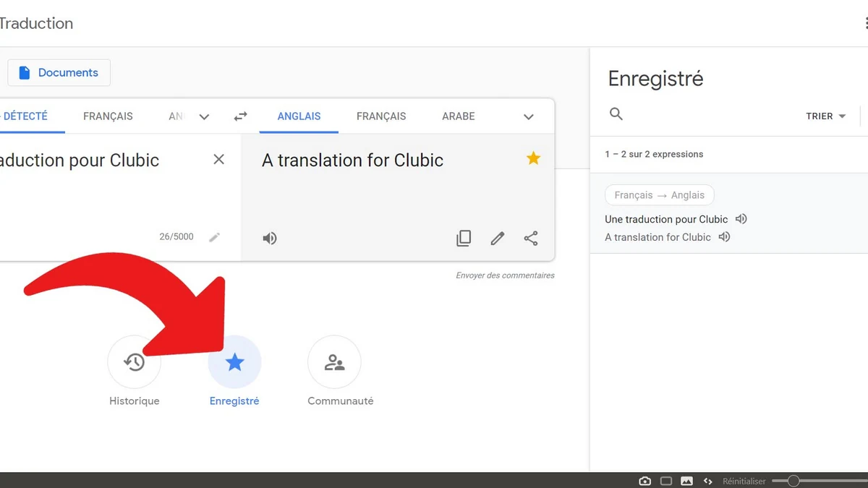
Task: Swap source and target languages
Action: coord(240,116)
